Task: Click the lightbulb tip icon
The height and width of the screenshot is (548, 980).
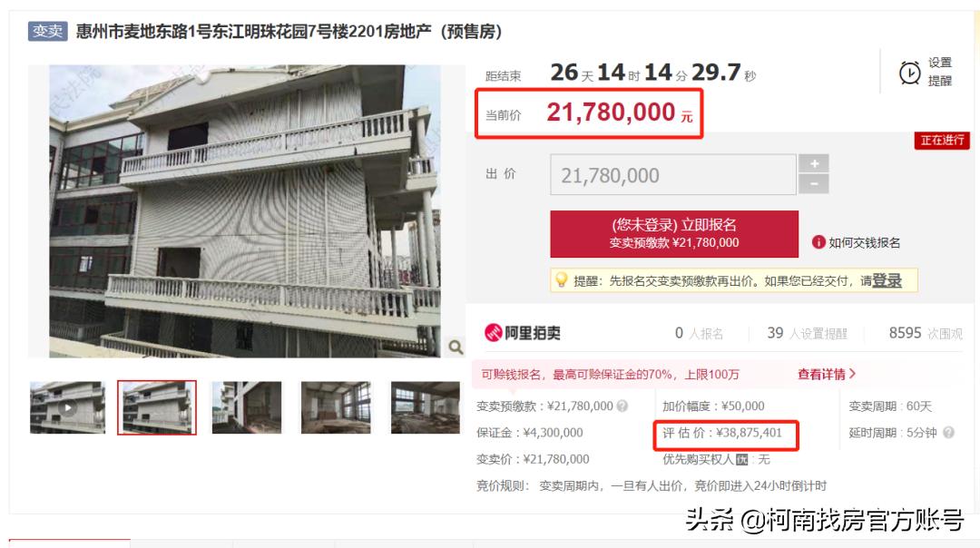Action: pos(562,280)
